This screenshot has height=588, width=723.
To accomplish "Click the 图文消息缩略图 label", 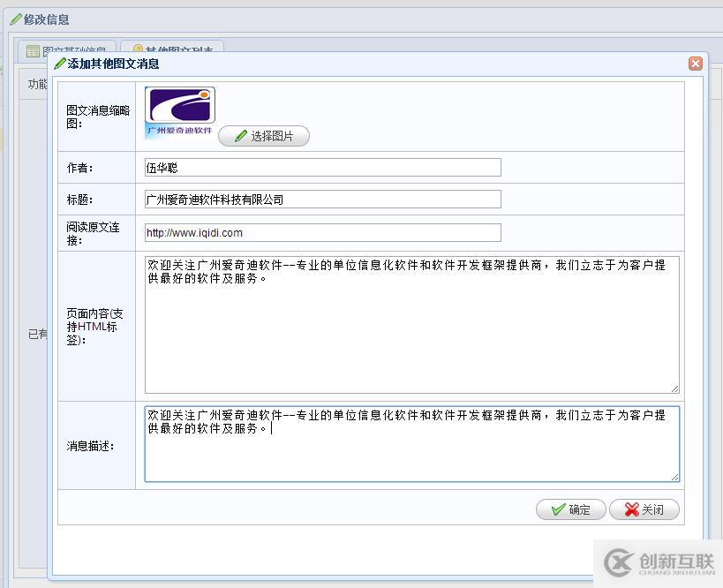I will pos(98,117).
